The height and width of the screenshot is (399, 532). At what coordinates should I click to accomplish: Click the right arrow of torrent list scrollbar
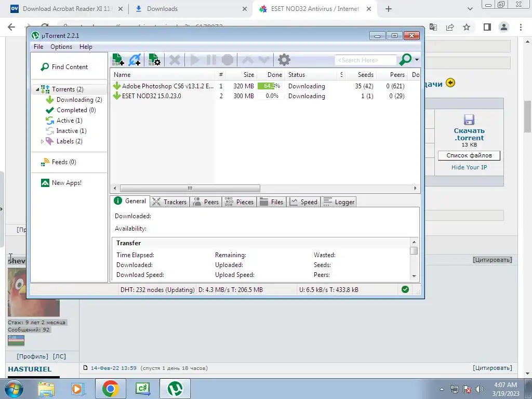tap(415, 188)
